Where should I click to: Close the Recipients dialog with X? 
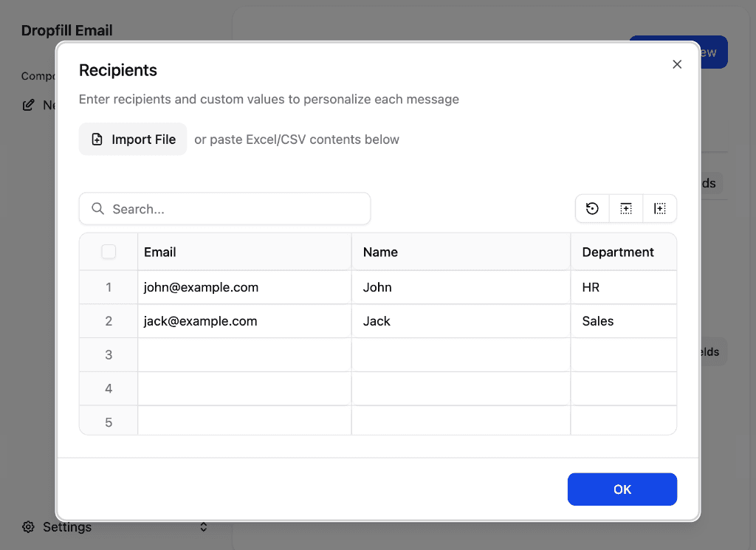pyautogui.click(x=677, y=64)
